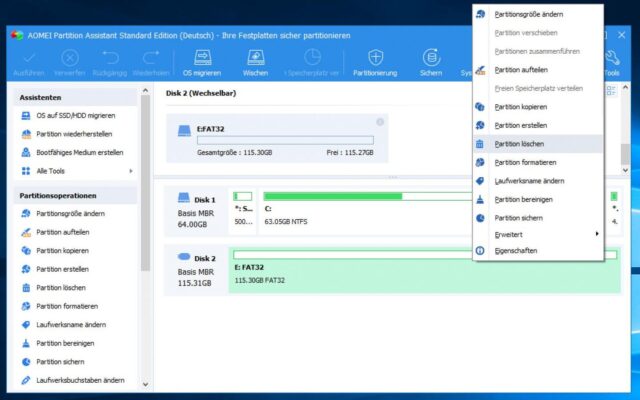
Task: Click the Ausführen checkmark icon
Action: tap(29, 58)
